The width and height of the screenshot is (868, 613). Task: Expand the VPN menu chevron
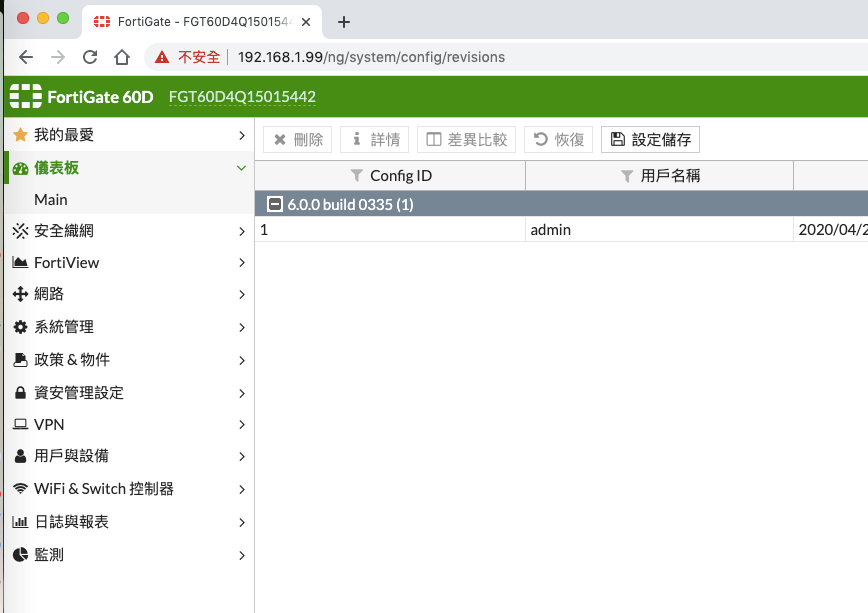click(241, 425)
